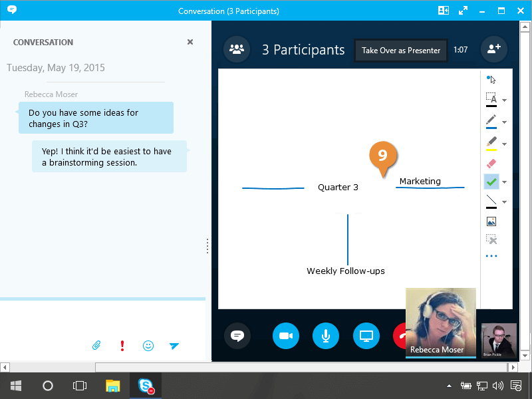Image resolution: width=532 pixels, height=399 pixels.
Task: Expand the line tool dropdown arrow
Action: click(x=505, y=202)
